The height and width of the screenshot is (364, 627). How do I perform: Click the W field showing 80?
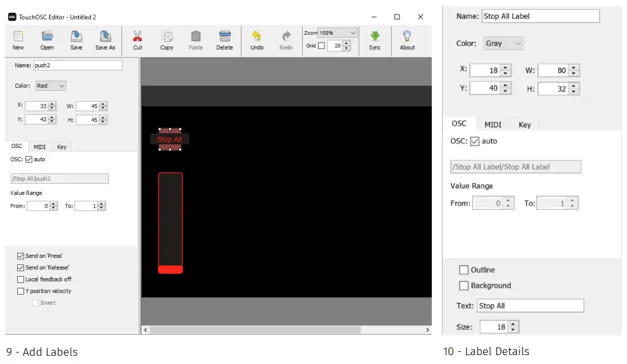click(x=553, y=71)
